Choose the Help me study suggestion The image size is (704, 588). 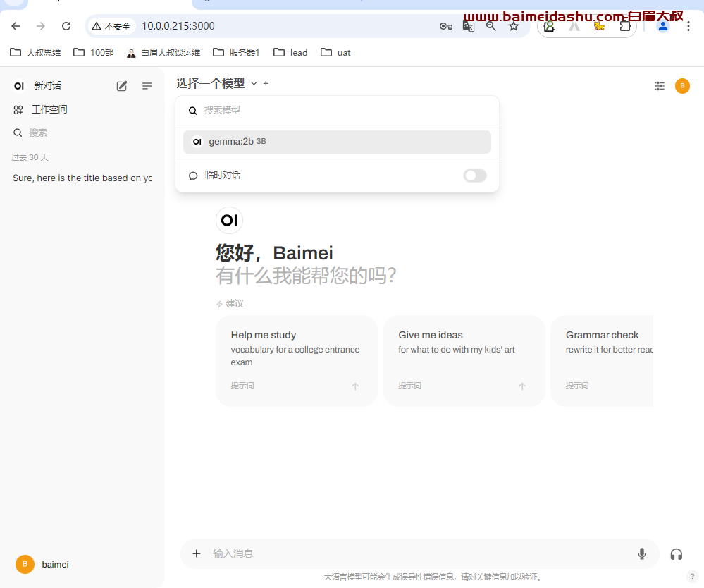[296, 361]
